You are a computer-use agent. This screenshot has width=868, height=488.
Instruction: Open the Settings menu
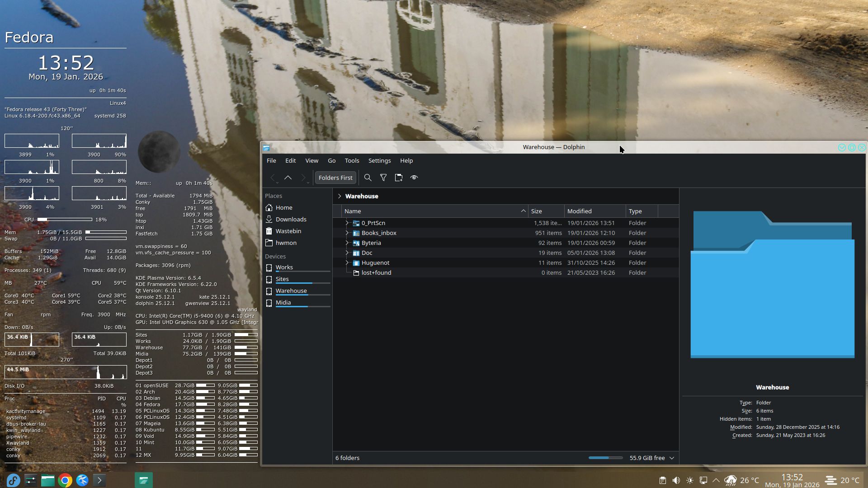pos(379,160)
